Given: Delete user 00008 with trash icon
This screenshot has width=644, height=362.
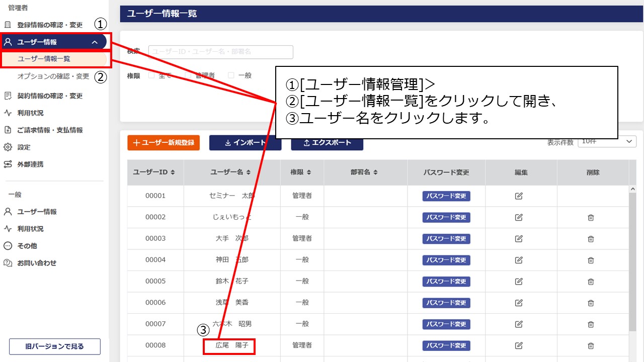Looking at the screenshot, I should (x=591, y=345).
